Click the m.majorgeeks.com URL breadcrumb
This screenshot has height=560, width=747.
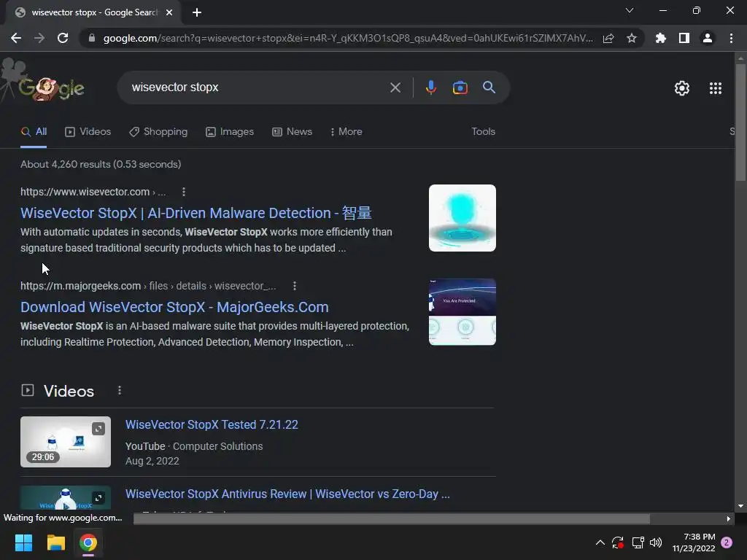pyautogui.click(x=148, y=286)
